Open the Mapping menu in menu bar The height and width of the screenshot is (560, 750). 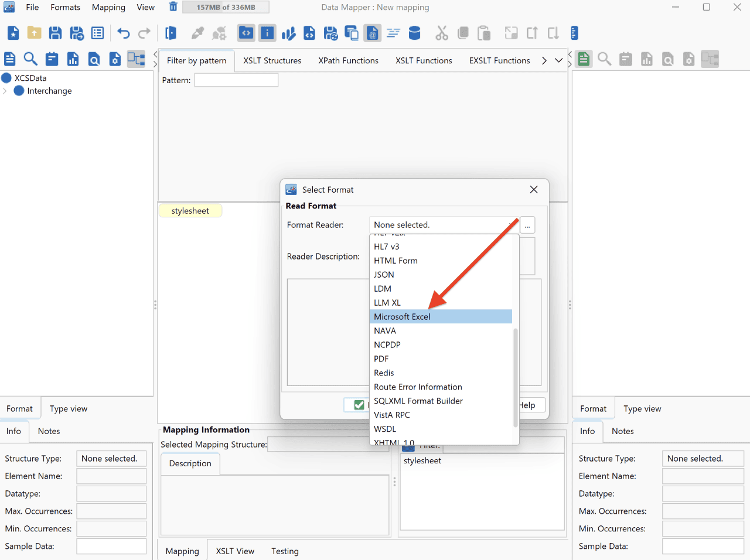(x=108, y=7)
